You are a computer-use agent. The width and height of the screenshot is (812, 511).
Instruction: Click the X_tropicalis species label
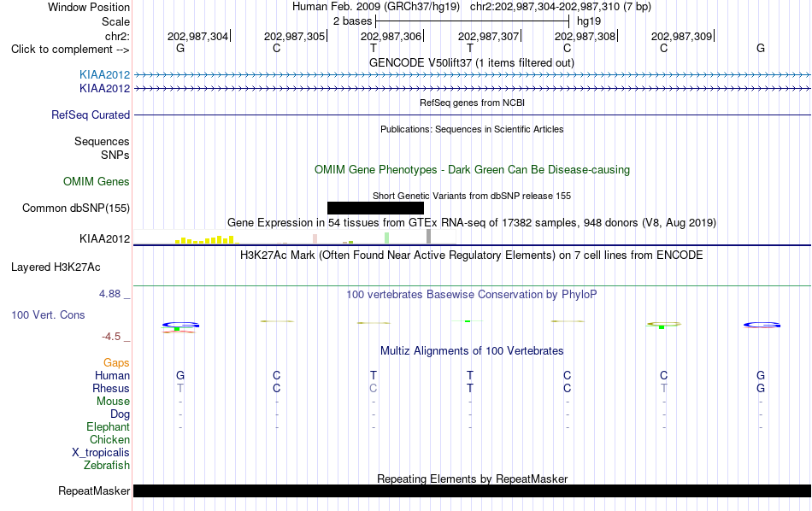[101, 453]
